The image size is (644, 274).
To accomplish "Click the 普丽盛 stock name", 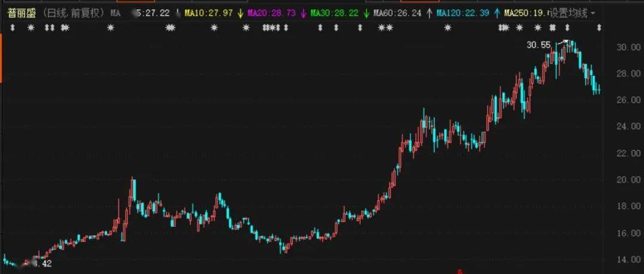I will click(21, 13).
